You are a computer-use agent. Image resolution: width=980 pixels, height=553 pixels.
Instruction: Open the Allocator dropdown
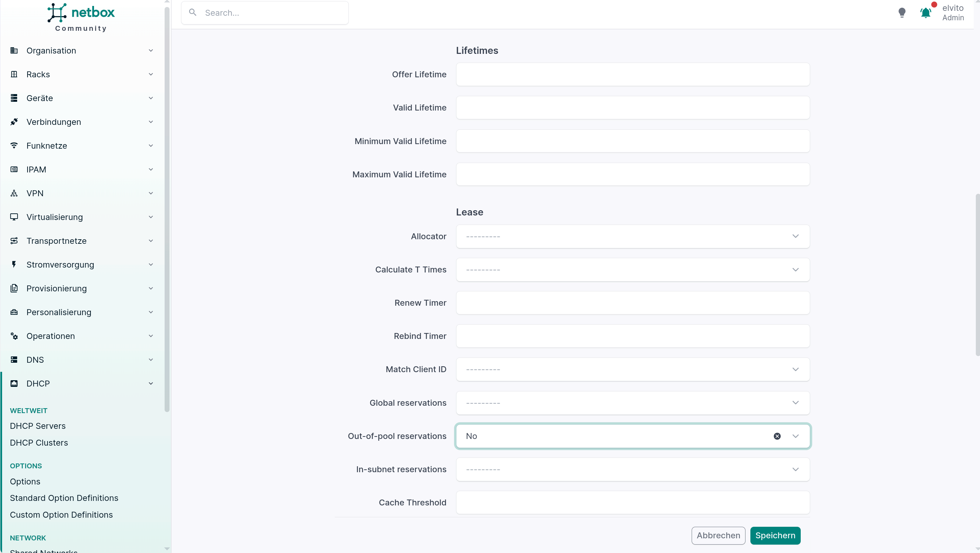(x=633, y=236)
